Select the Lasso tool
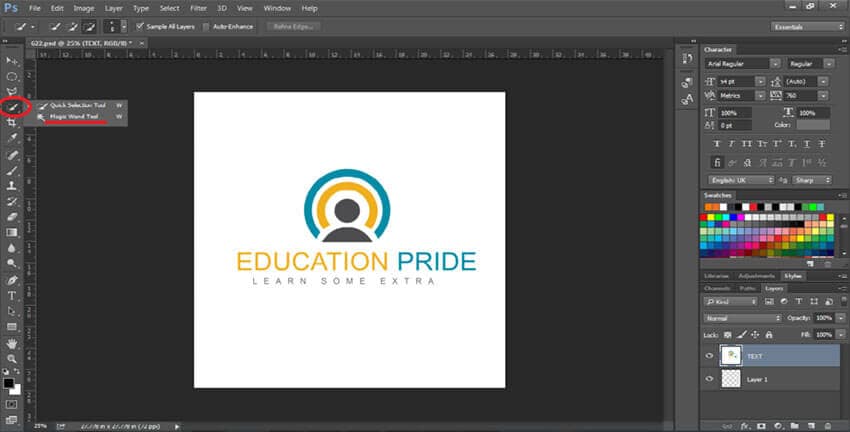850x432 pixels. point(11,92)
